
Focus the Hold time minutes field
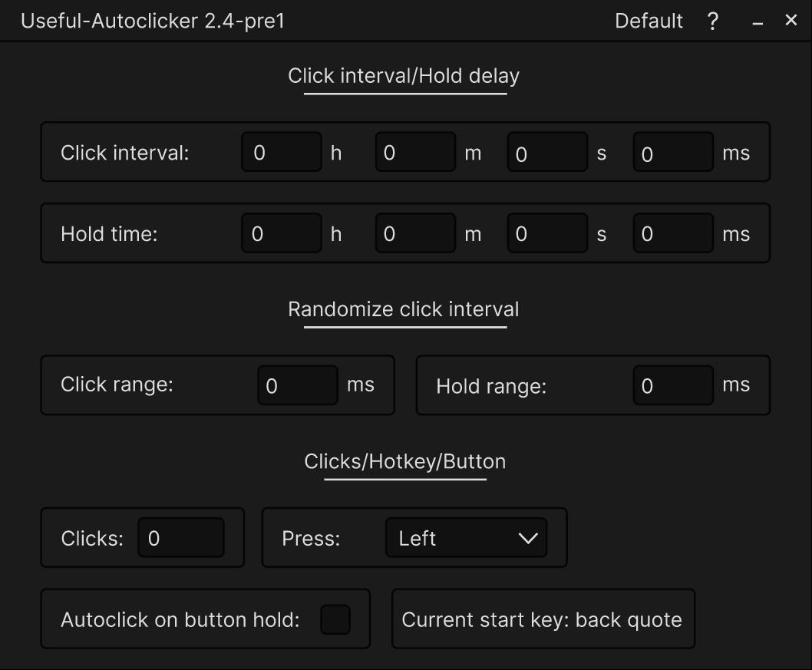(x=415, y=233)
